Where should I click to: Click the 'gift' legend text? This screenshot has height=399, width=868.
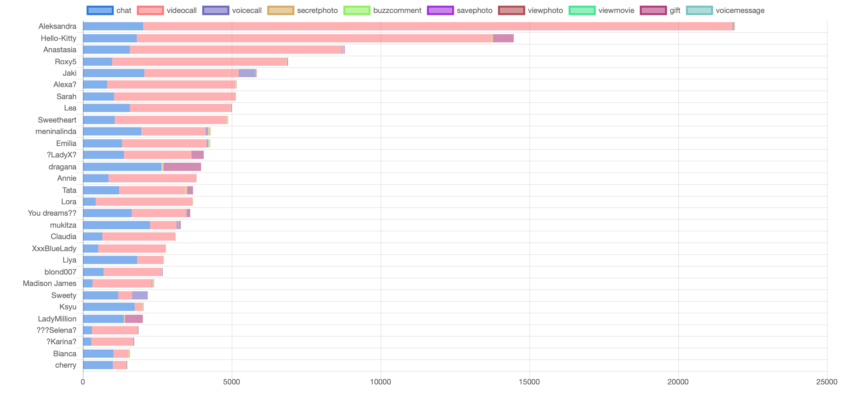tap(675, 10)
